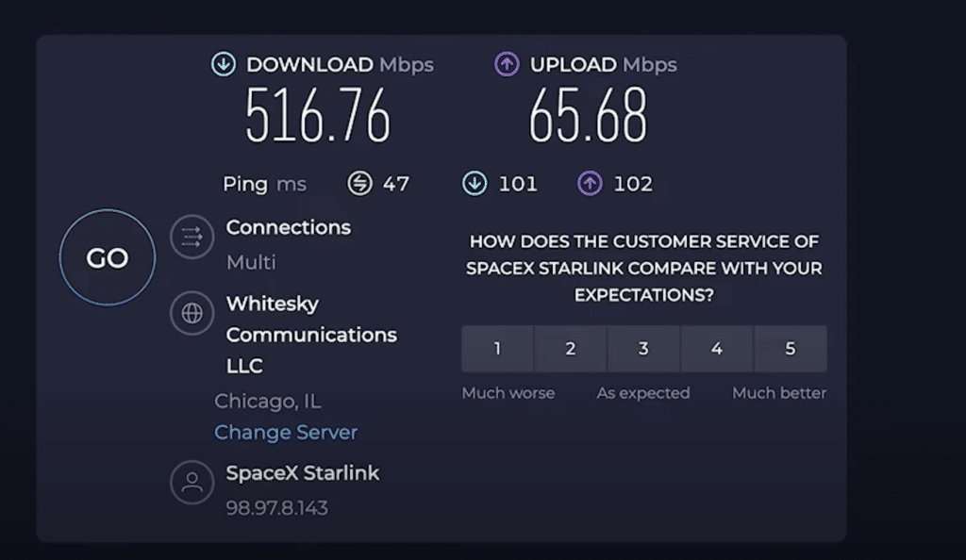966x560 pixels.
Task: Click the 516.76 download speed result
Action: pos(318,117)
